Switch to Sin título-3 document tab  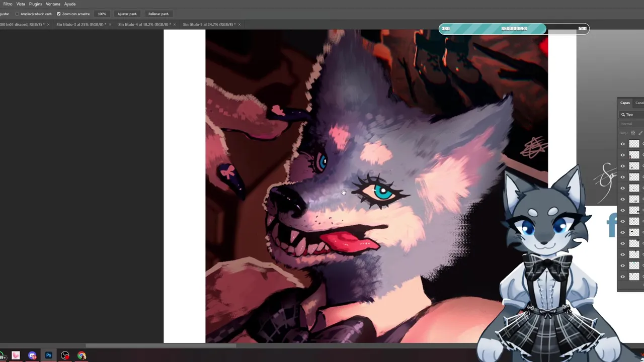pyautogui.click(x=81, y=24)
